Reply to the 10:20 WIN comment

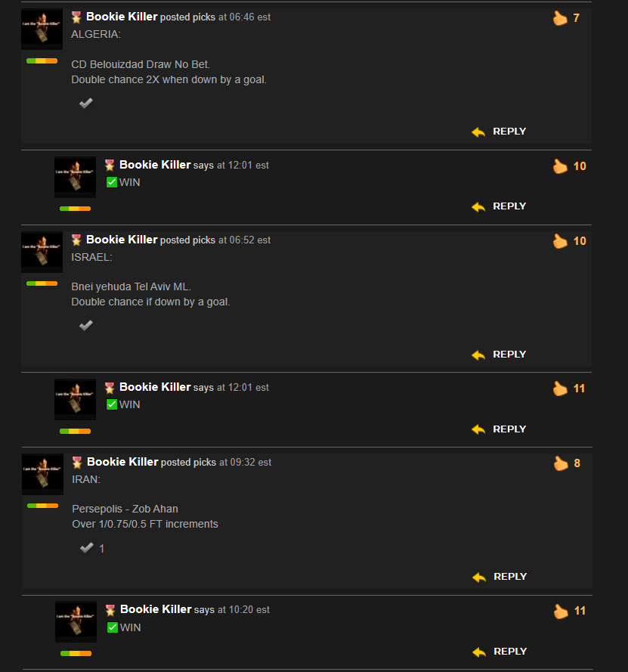coord(510,652)
